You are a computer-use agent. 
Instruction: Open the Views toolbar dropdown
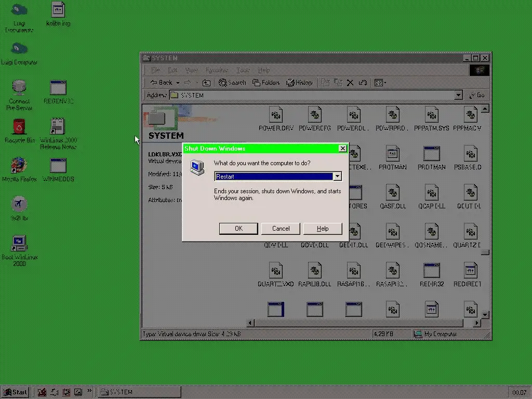click(x=380, y=83)
